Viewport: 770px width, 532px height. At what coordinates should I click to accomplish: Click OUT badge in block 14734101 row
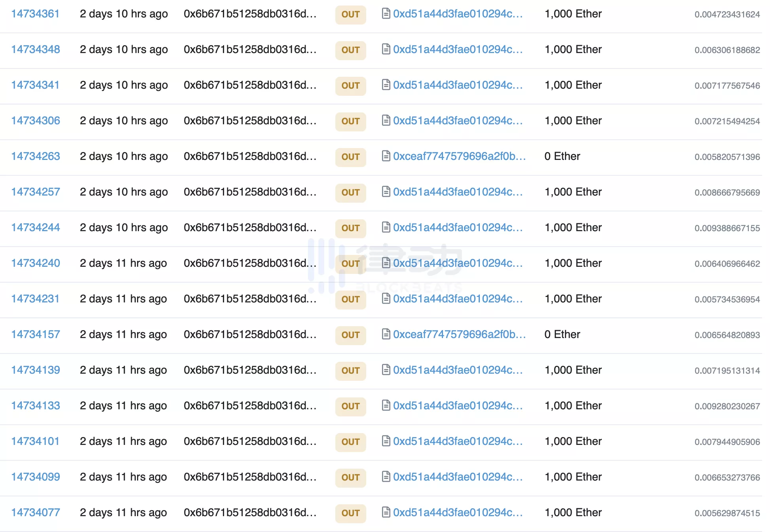point(350,442)
